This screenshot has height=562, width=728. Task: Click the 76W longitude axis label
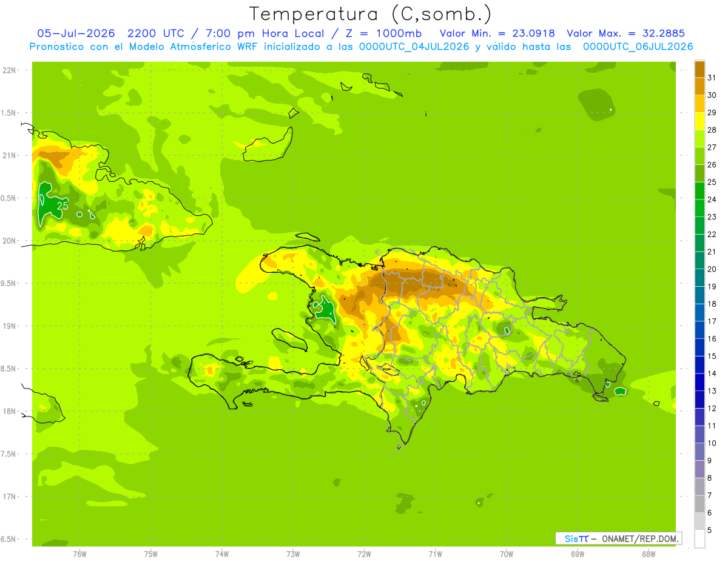point(79,554)
